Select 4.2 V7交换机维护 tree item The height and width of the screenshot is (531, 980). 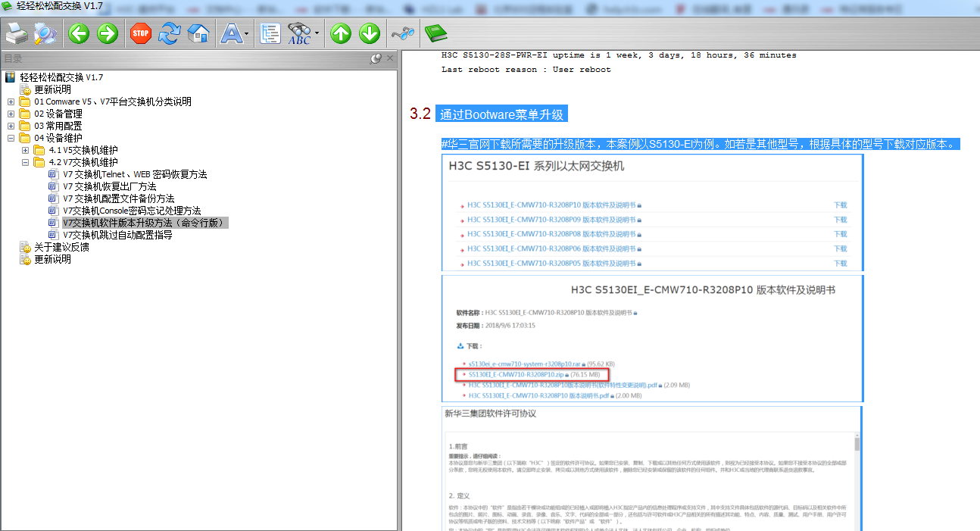coord(83,162)
